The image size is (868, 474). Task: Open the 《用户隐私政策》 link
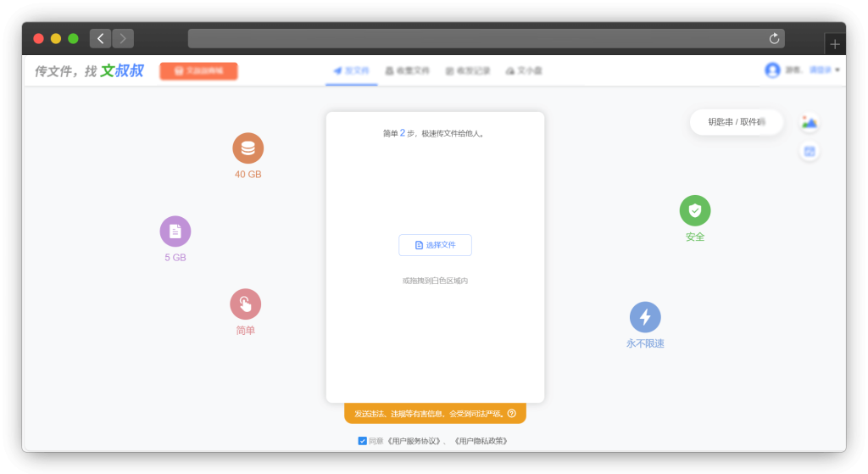point(481,441)
